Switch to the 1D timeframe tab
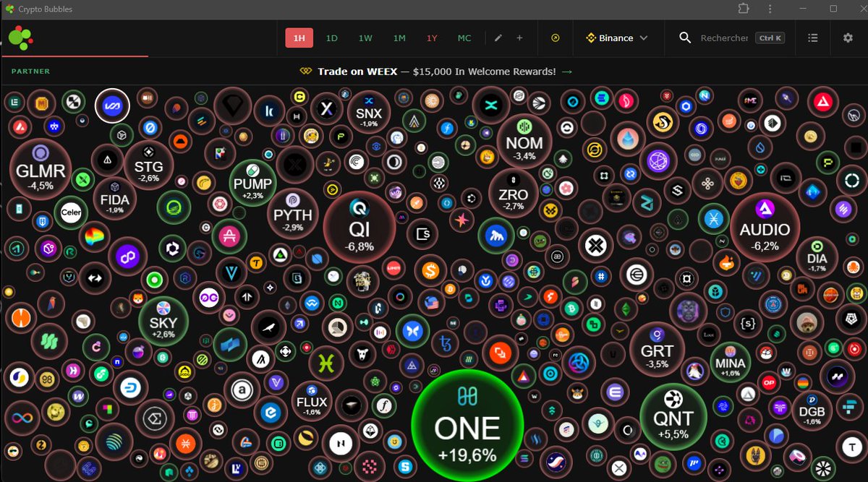 click(x=331, y=38)
